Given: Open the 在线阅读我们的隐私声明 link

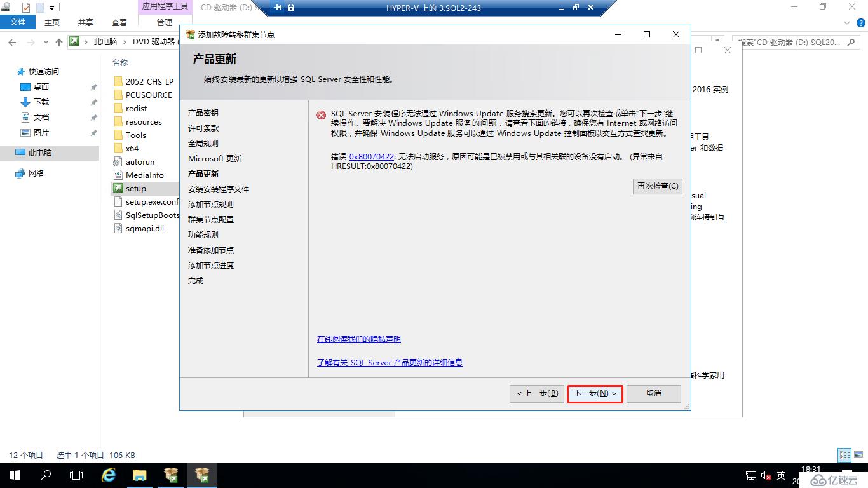Looking at the screenshot, I should (359, 339).
